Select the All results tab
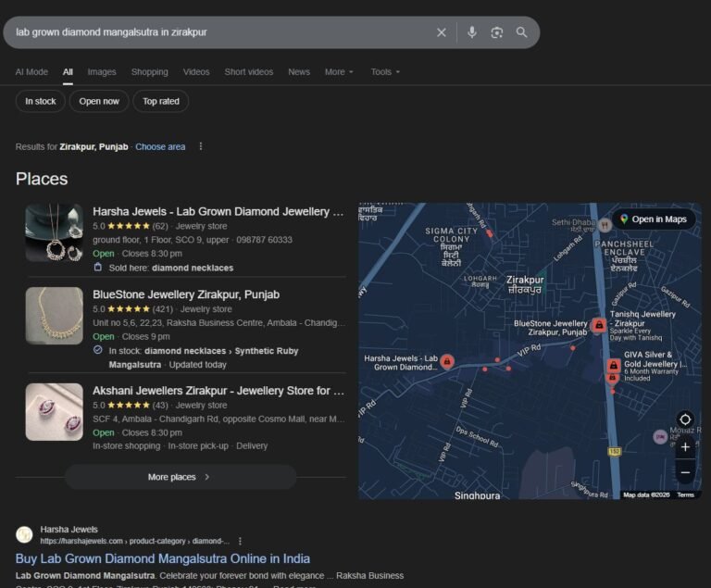Viewport: 711px width, 588px height. 68,71
